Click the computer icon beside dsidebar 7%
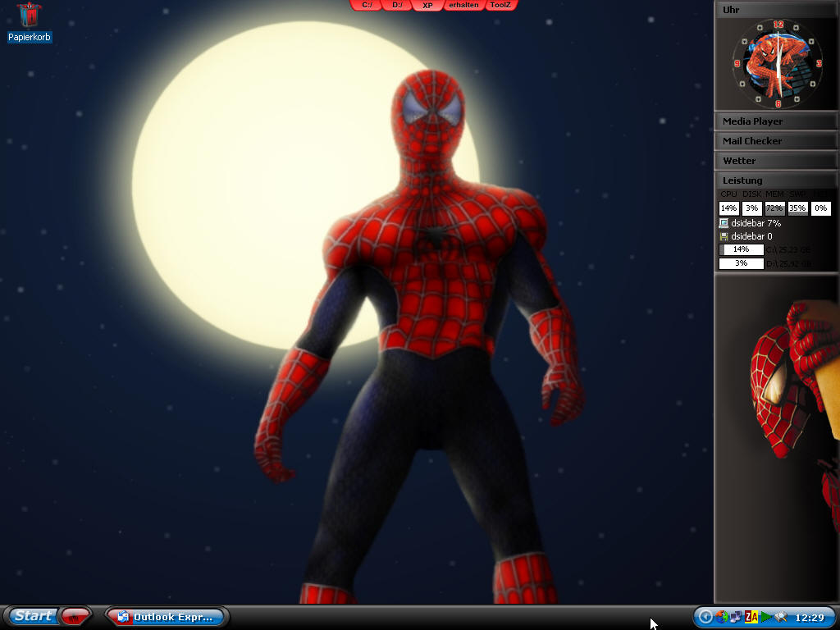The height and width of the screenshot is (630, 840). pyautogui.click(x=724, y=223)
